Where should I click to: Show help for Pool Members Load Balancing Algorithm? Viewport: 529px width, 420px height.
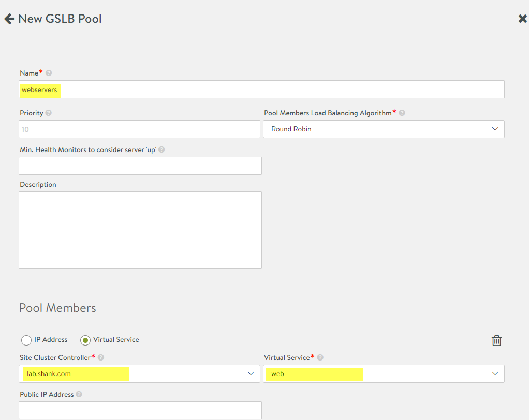(402, 113)
